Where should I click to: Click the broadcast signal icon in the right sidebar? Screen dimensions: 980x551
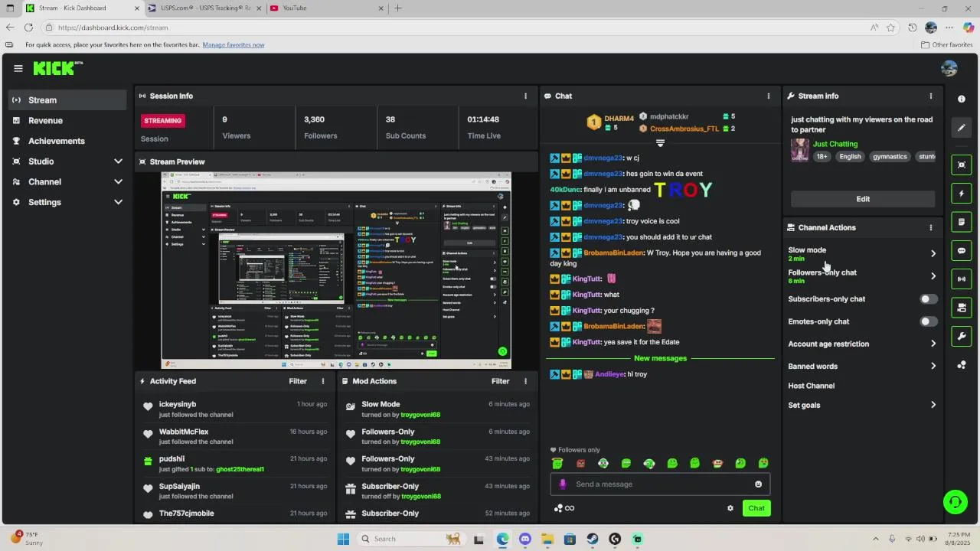click(x=962, y=279)
